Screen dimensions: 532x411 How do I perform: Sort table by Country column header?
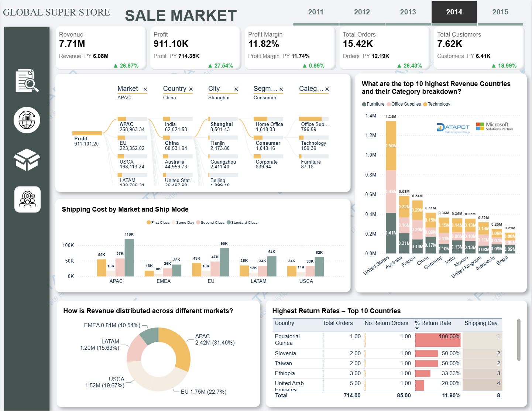(284, 323)
